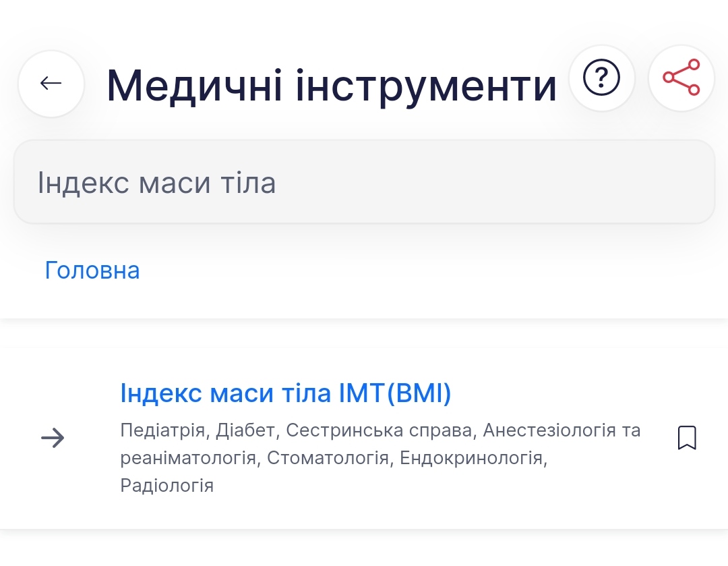
Task: Focus the search field showing Індекс маси тіла
Action: [x=364, y=181]
